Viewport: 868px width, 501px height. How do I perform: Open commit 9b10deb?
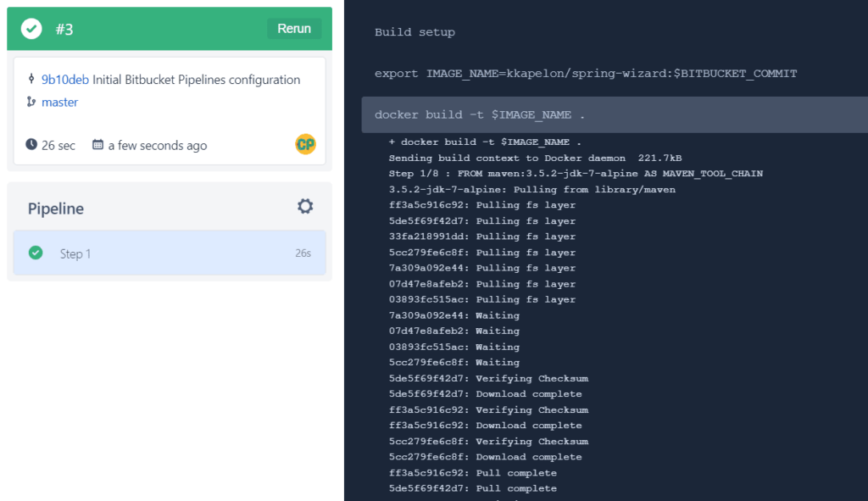pos(65,80)
